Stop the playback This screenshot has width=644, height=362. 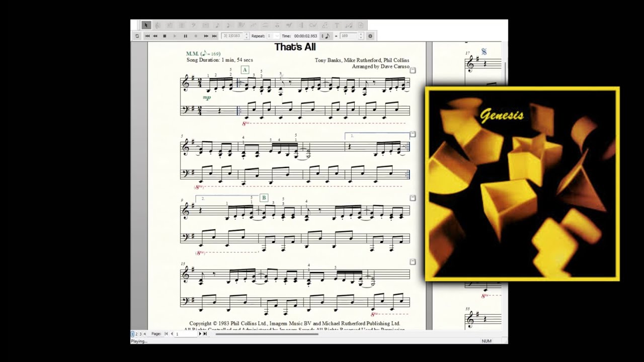165,36
